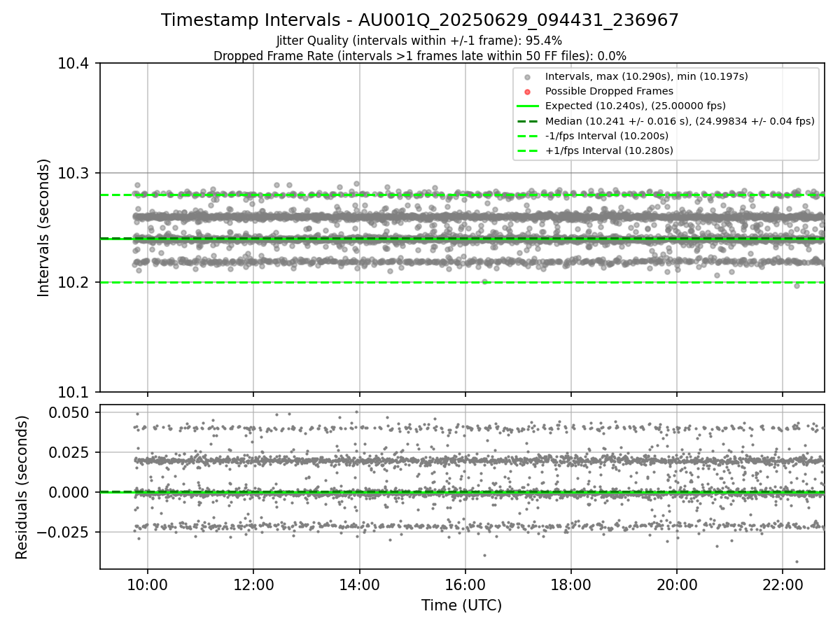840x630 pixels.
Task: Click the gray dot marker for Intervals legend
Action: [528, 77]
